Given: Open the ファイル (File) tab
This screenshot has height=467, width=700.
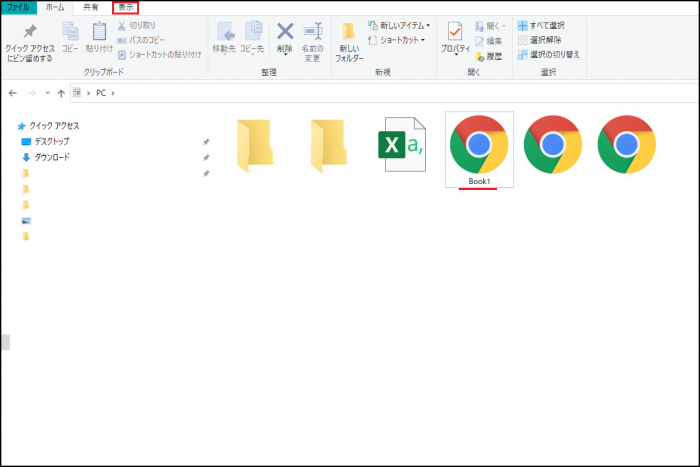Looking at the screenshot, I should pos(18,7).
